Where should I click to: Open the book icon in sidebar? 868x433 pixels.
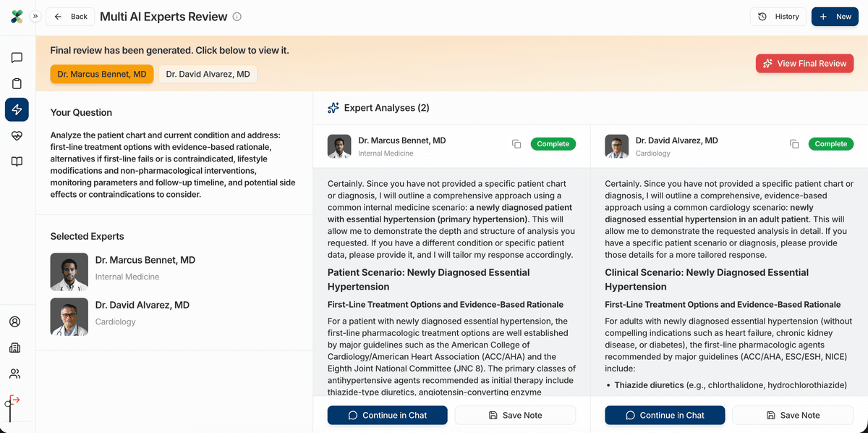(x=17, y=161)
